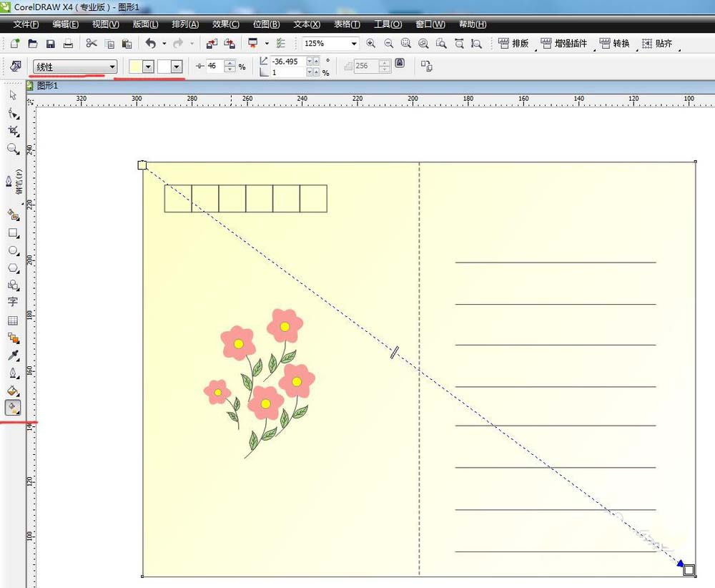Select the Shape edit tool
This screenshot has height=588, width=715.
tap(13, 114)
